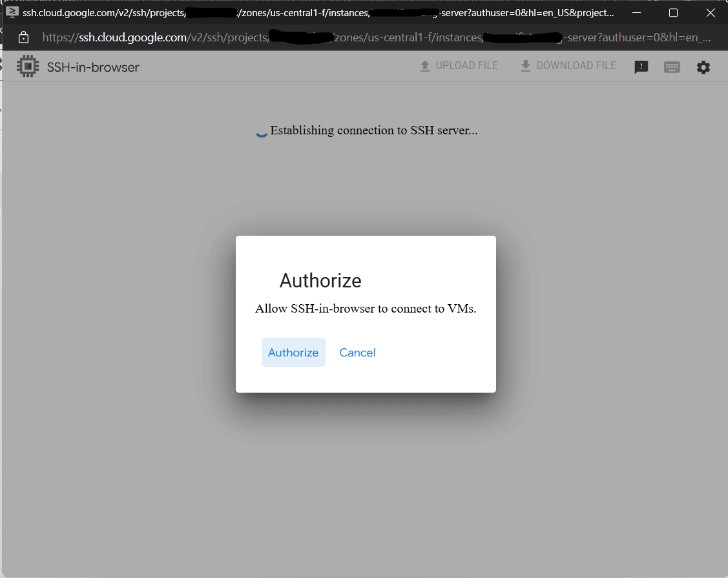The width and height of the screenshot is (728, 578).
Task: Open SSH-in-browser settings via gear icon
Action: (x=703, y=67)
